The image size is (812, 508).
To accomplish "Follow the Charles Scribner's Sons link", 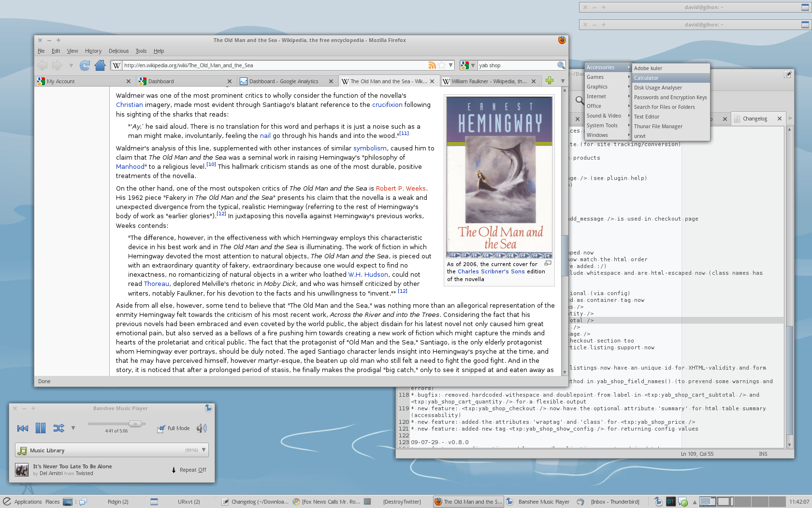I will click(491, 271).
